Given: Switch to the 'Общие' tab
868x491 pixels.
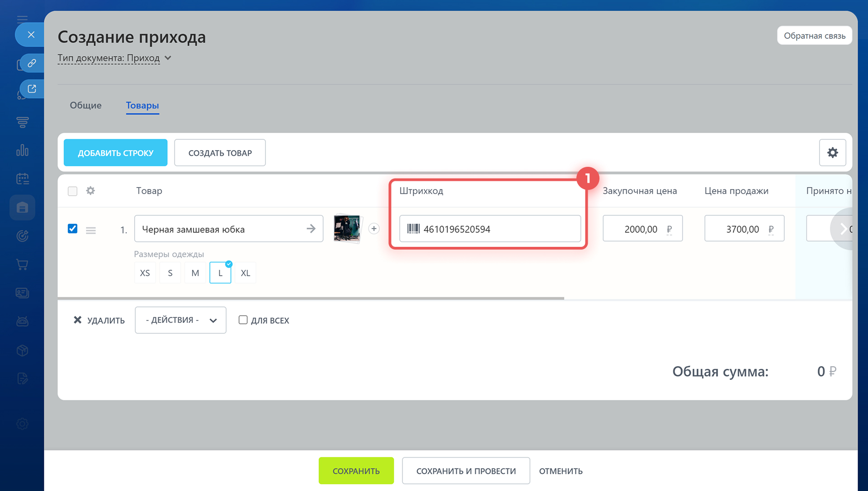Looking at the screenshot, I should (x=85, y=105).
